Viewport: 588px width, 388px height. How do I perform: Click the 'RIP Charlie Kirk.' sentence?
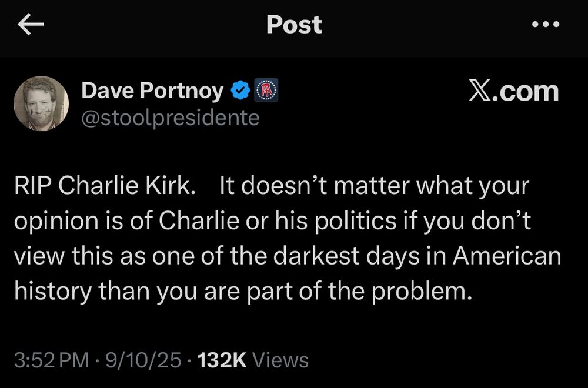103,187
